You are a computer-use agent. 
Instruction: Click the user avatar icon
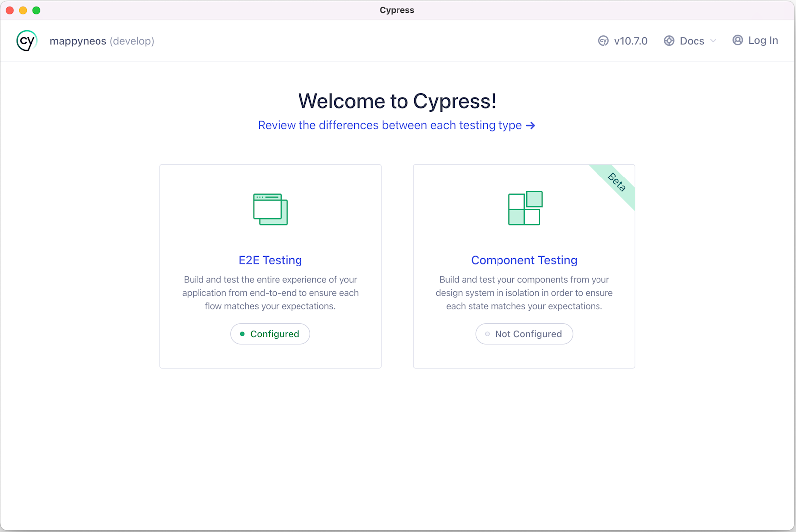[x=738, y=40]
